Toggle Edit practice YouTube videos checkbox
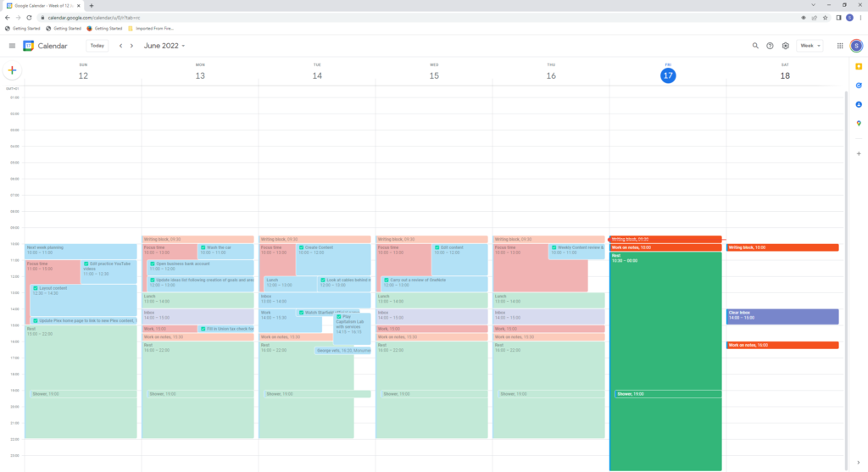Viewport: 868px width, 472px height. (x=86, y=264)
